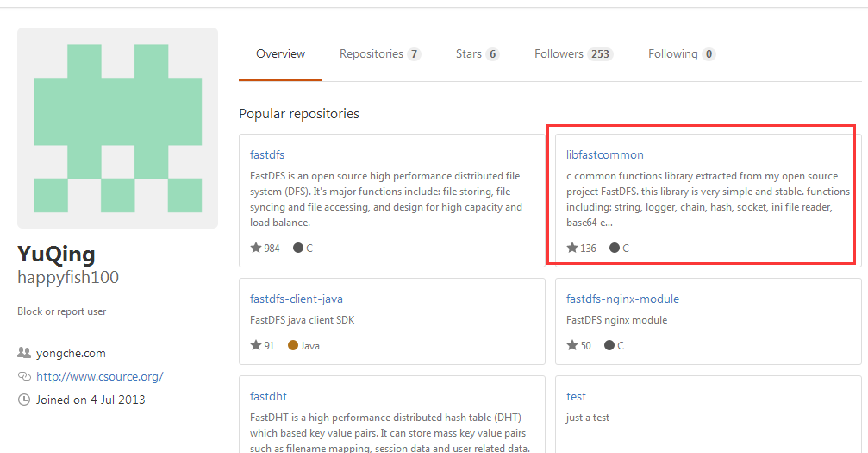Image resolution: width=868 pixels, height=453 pixels.
Task: Click the YuQing profile avatar image
Action: pos(117,128)
